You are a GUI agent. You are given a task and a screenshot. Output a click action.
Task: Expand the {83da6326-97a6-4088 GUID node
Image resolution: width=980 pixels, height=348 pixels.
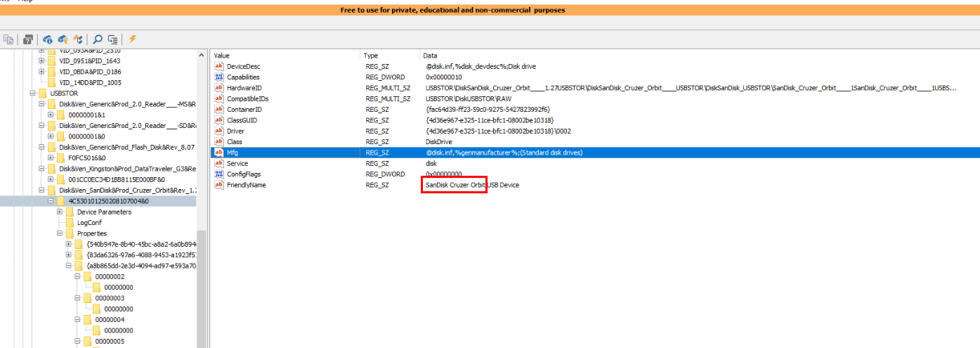tap(69, 255)
